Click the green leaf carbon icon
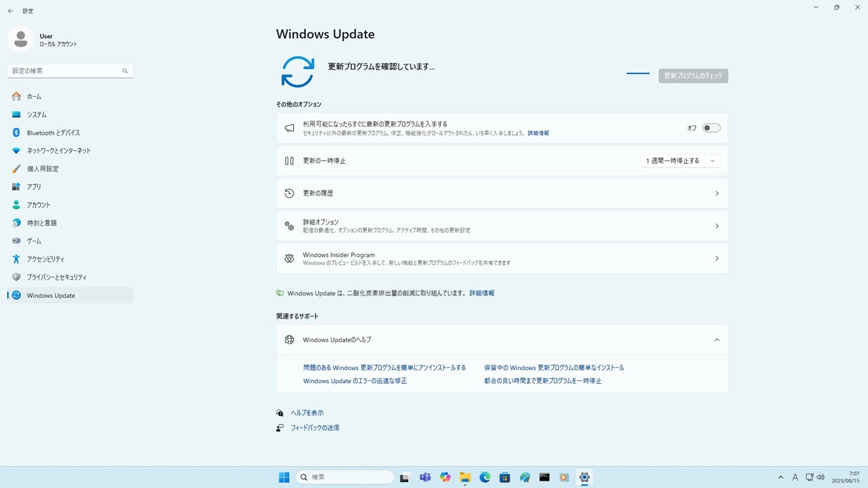Image resolution: width=868 pixels, height=488 pixels. click(x=279, y=293)
